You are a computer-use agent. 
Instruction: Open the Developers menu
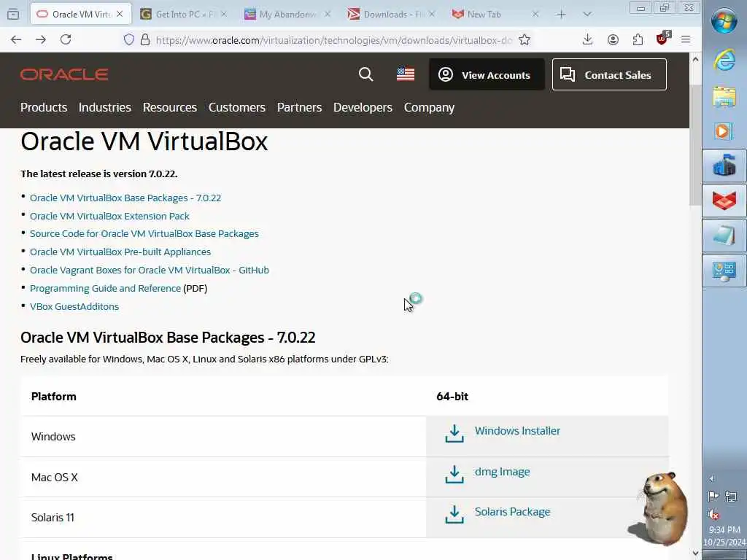pos(363,108)
